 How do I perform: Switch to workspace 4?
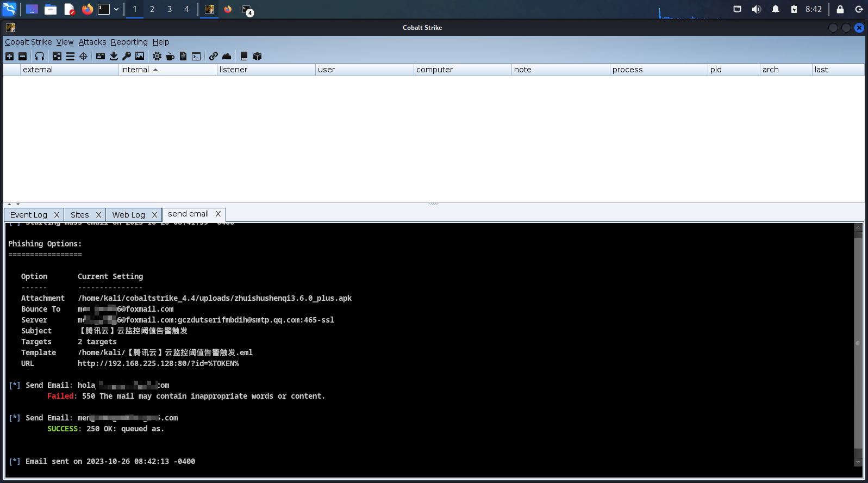click(186, 9)
